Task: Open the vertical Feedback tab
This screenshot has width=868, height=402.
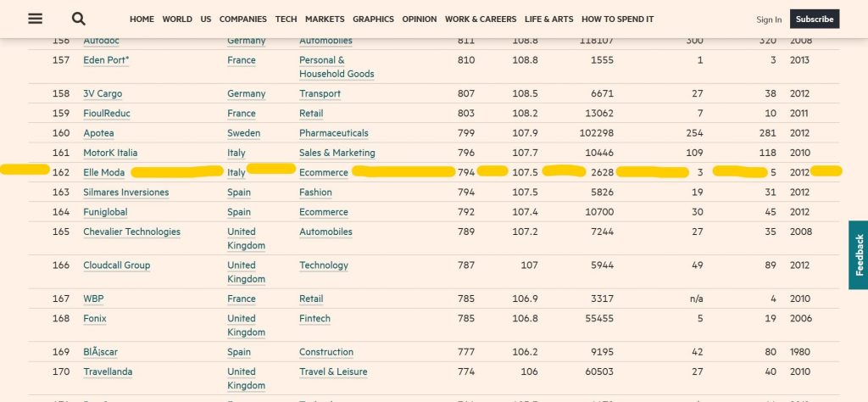Action: (x=858, y=255)
